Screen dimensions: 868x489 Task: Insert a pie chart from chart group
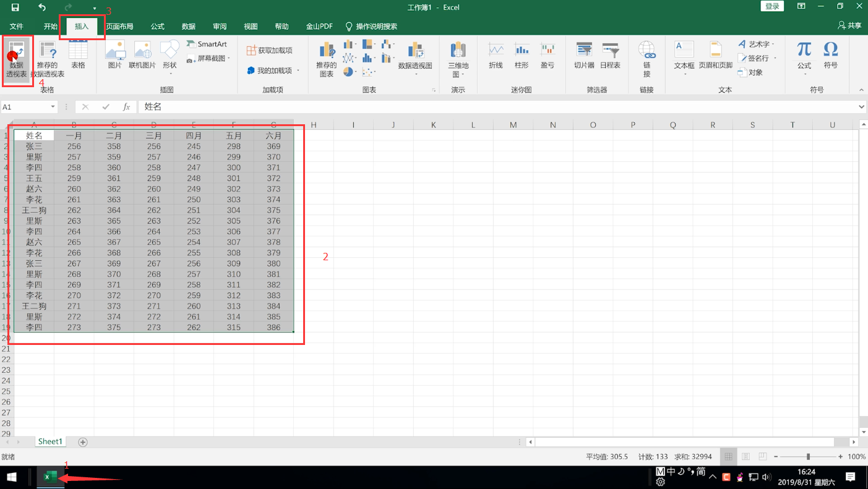point(349,72)
